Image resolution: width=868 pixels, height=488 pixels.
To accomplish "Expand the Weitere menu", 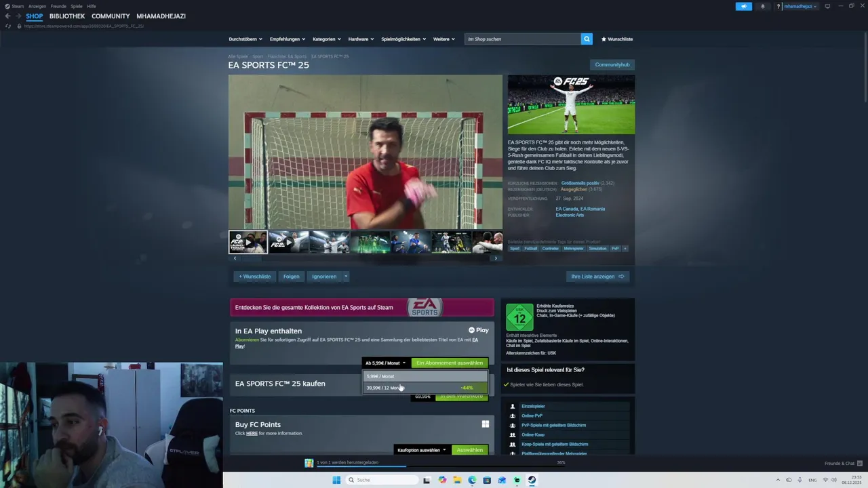I will [443, 39].
